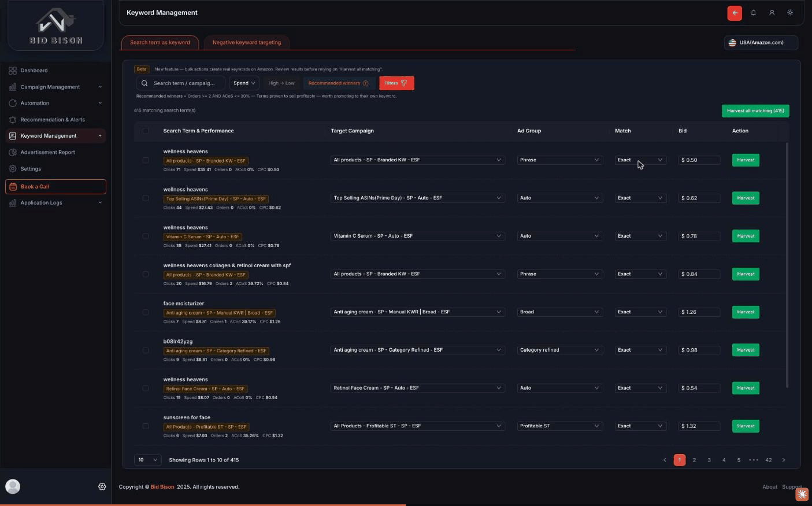Image resolution: width=812 pixels, height=506 pixels.
Task: Click the About footer link
Action: coord(770,487)
